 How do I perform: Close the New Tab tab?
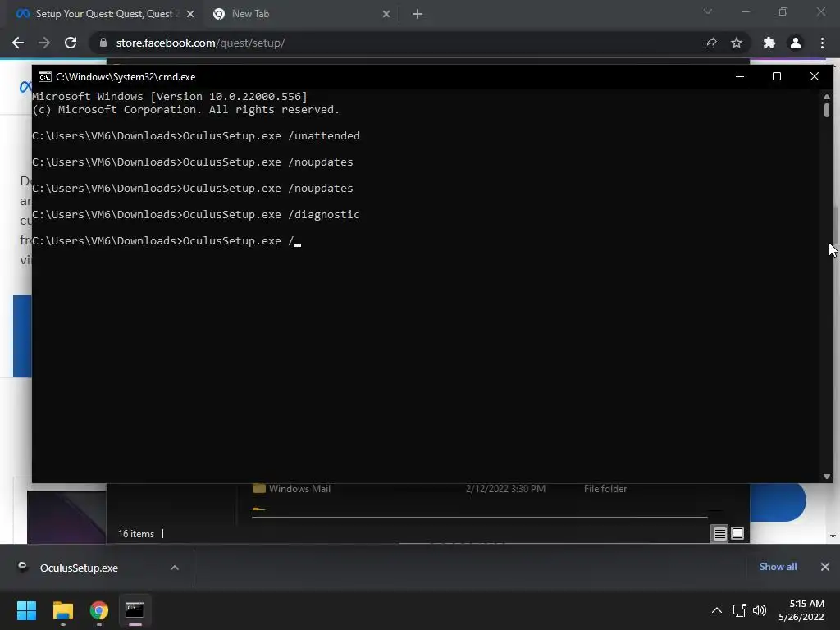[386, 14]
